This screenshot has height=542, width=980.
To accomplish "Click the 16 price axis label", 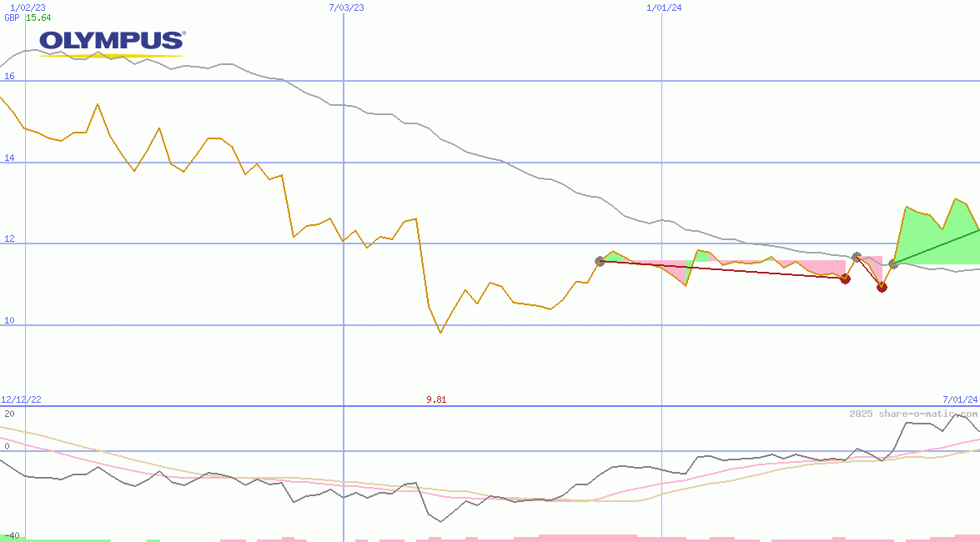I will pyautogui.click(x=9, y=76).
